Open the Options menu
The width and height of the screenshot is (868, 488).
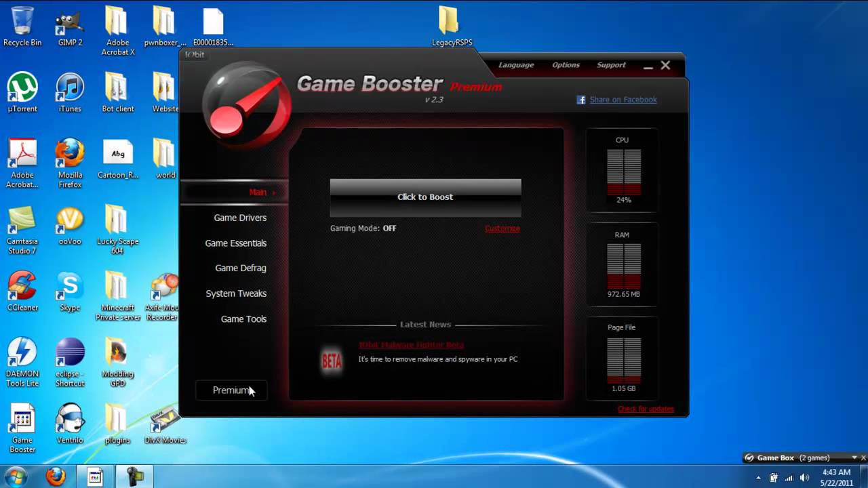click(x=566, y=65)
